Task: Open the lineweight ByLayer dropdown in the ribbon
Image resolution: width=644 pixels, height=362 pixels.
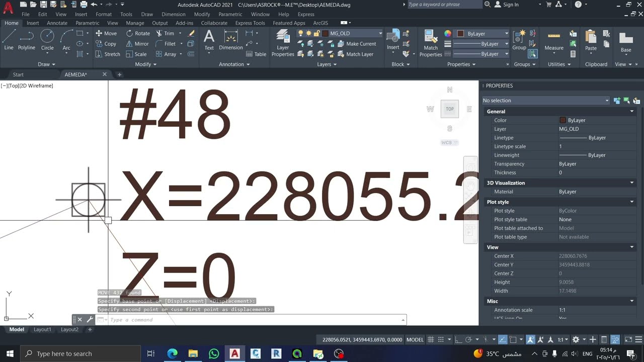Action: 481,44
